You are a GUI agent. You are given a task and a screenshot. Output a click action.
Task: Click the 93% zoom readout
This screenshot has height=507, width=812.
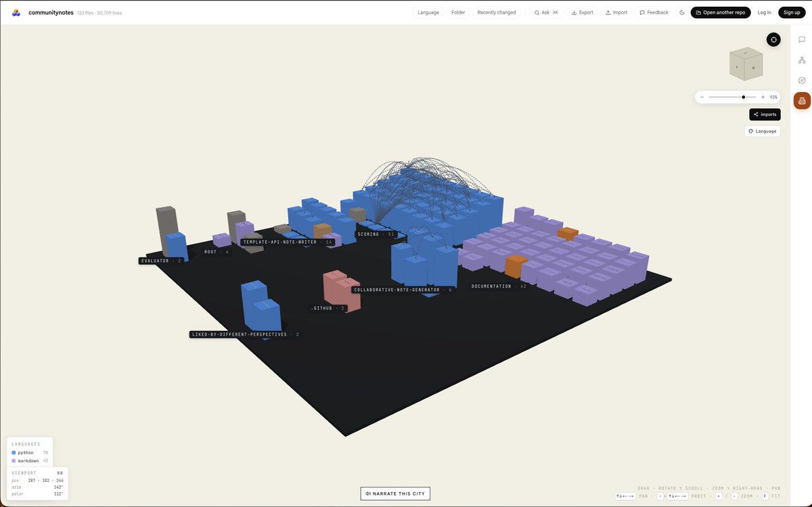[x=773, y=97]
